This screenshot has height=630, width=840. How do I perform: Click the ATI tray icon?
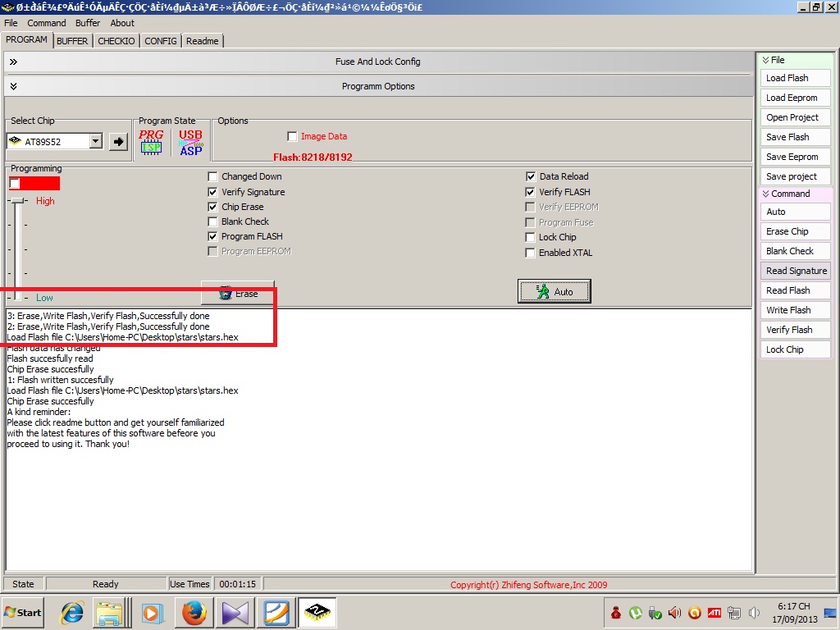pyautogui.click(x=714, y=612)
